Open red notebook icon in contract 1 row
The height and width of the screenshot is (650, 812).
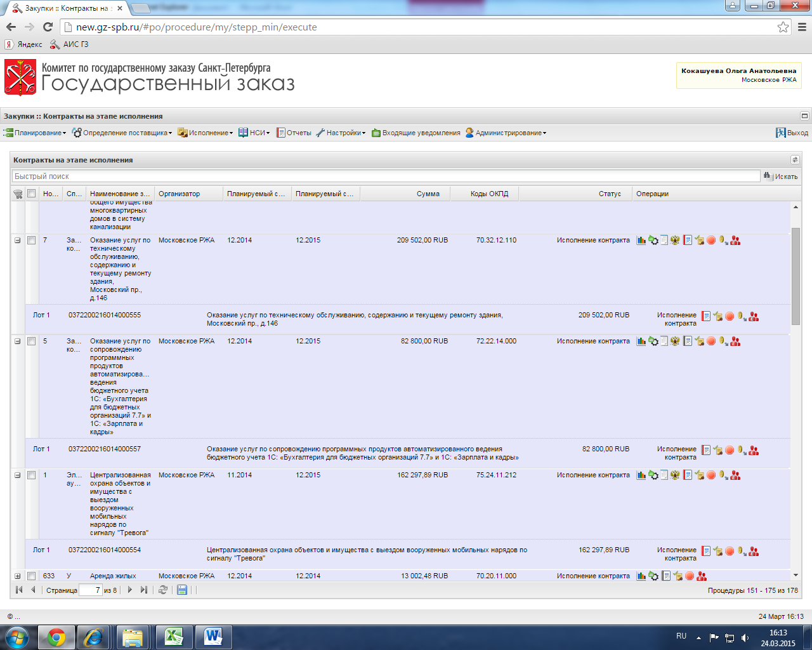click(687, 475)
